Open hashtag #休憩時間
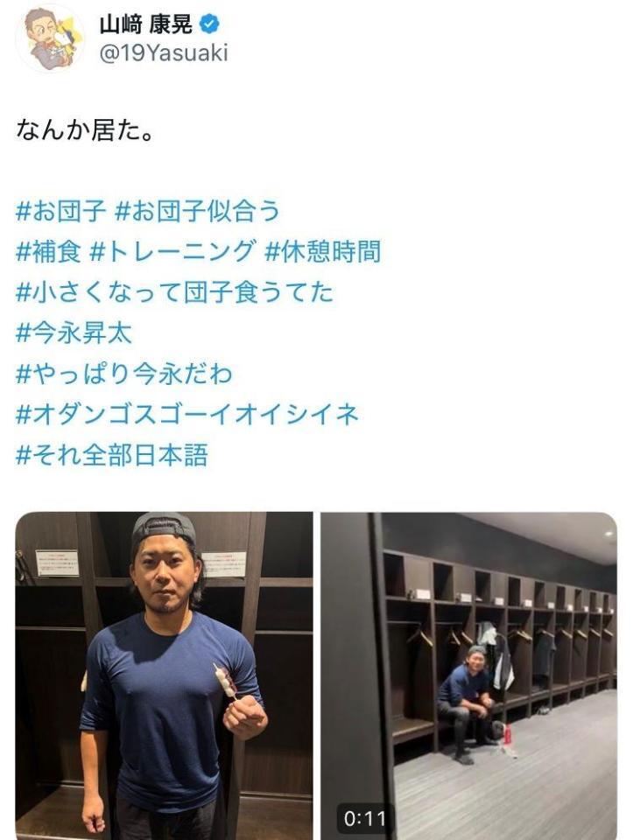 323,251
